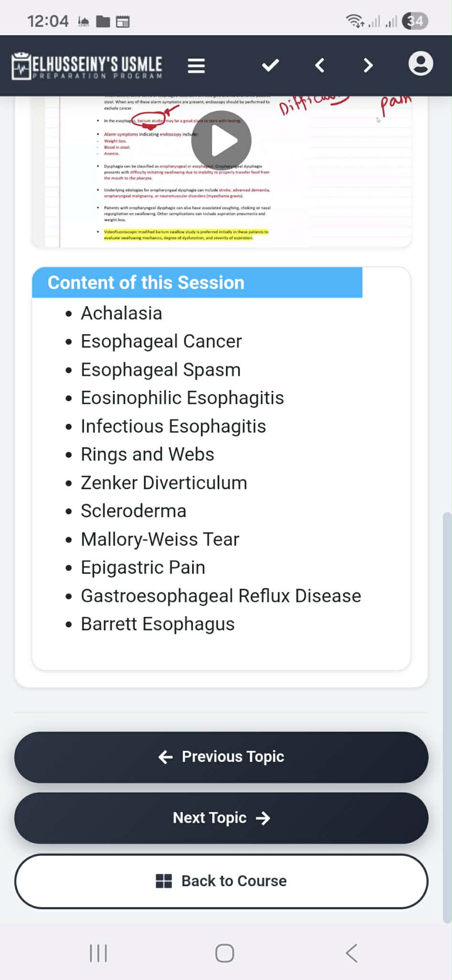Mark topic complete with checkmark icon
This screenshot has height=980, width=452.
(270, 65)
